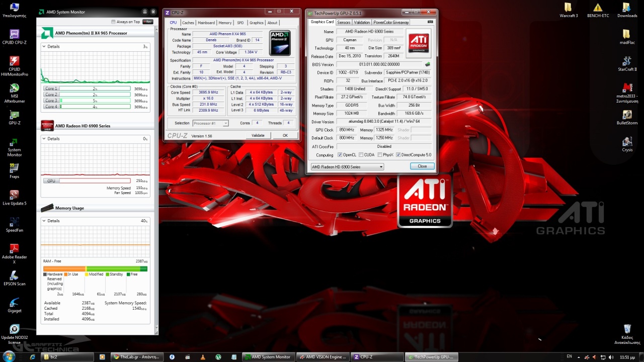The width and height of the screenshot is (644, 362).
Task: Switch to the Graphics tab in CPU-Z
Action: click(x=257, y=23)
